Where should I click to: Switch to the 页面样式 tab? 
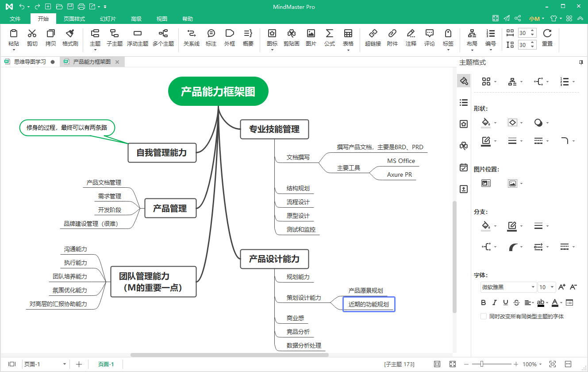tap(74, 19)
